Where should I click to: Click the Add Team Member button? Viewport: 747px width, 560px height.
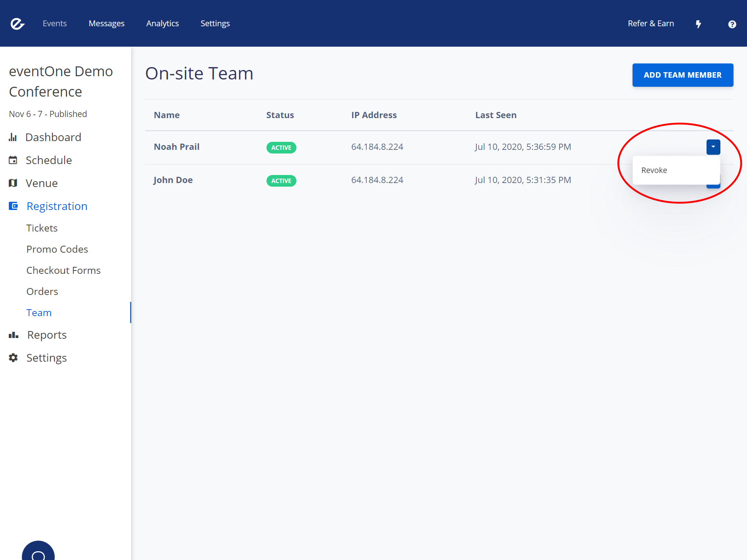(x=682, y=75)
